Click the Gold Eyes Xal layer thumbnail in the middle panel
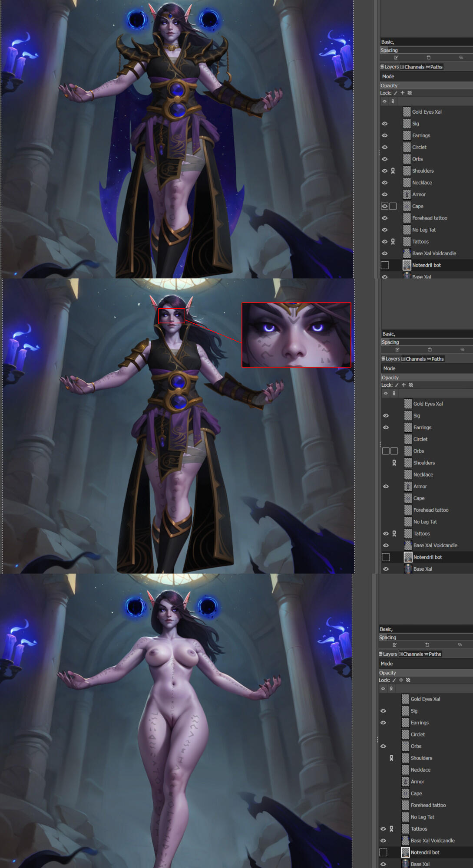Screen dimensions: 473x868 pos(408,404)
